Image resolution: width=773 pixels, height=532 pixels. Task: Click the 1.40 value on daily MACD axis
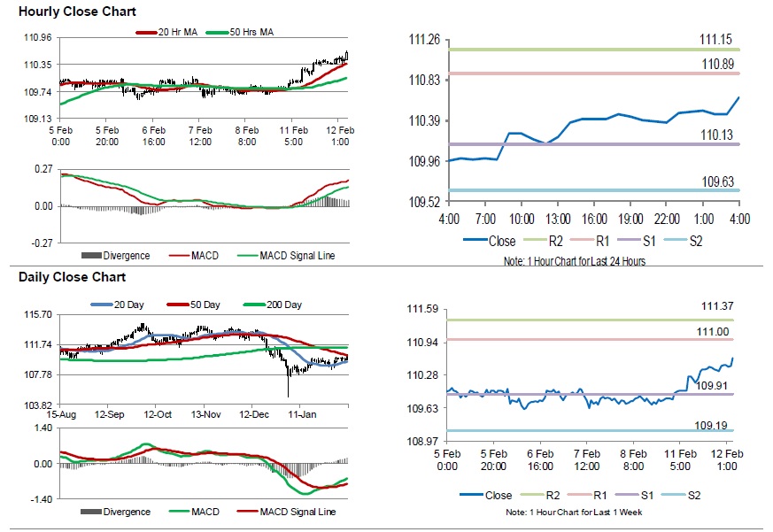pos(43,428)
